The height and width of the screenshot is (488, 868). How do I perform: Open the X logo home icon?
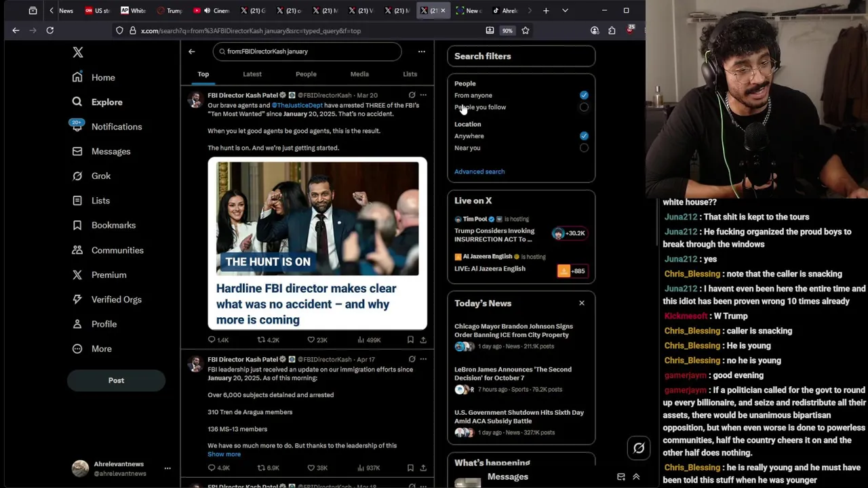tap(78, 52)
